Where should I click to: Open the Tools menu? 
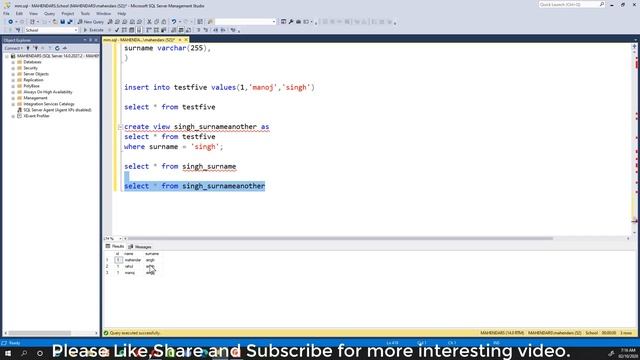coord(85,13)
